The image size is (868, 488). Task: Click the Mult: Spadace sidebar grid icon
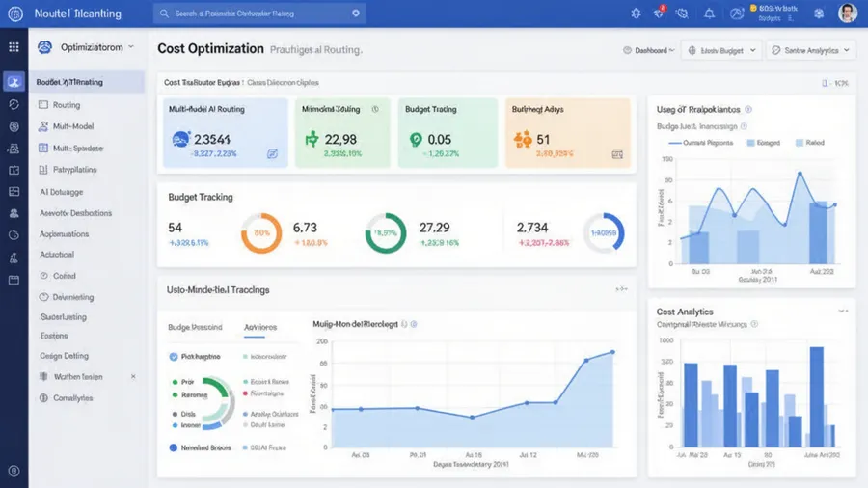[x=43, y=148]
